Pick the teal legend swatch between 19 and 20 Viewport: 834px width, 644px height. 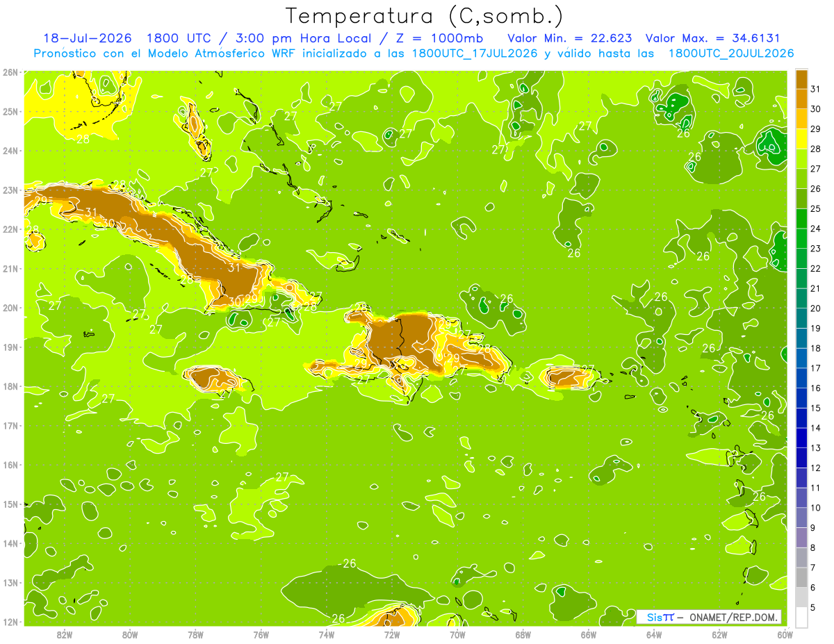(x=801, y=318)
